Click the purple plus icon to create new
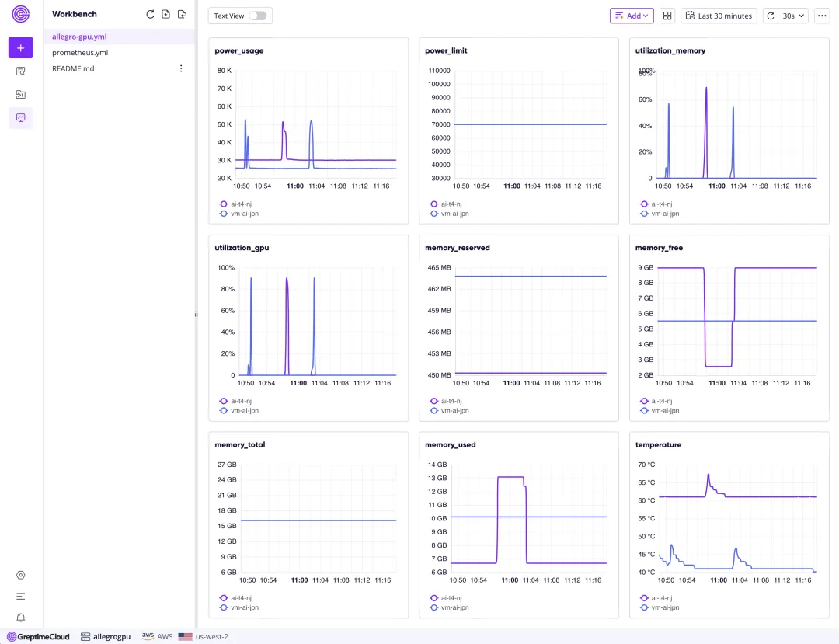 21,47
